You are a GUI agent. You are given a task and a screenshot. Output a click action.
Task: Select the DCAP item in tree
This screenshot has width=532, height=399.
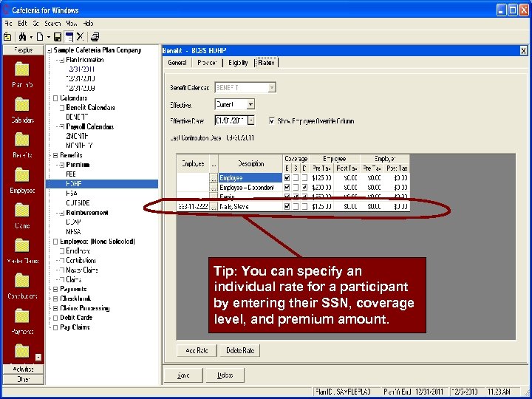click(x=73, y=222)
